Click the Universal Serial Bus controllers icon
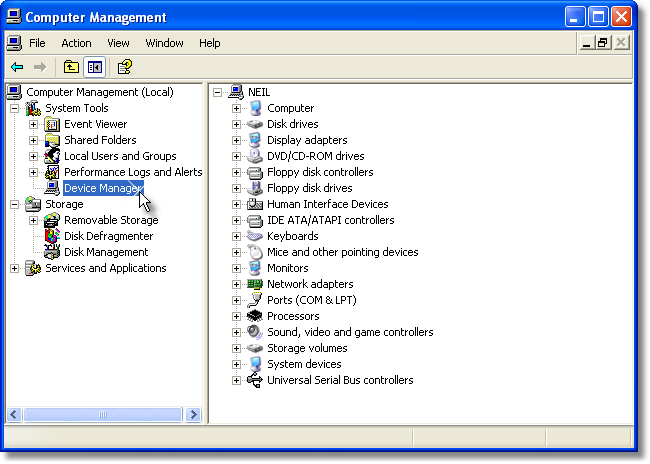 pyautogui.click(x=255, y=380)
